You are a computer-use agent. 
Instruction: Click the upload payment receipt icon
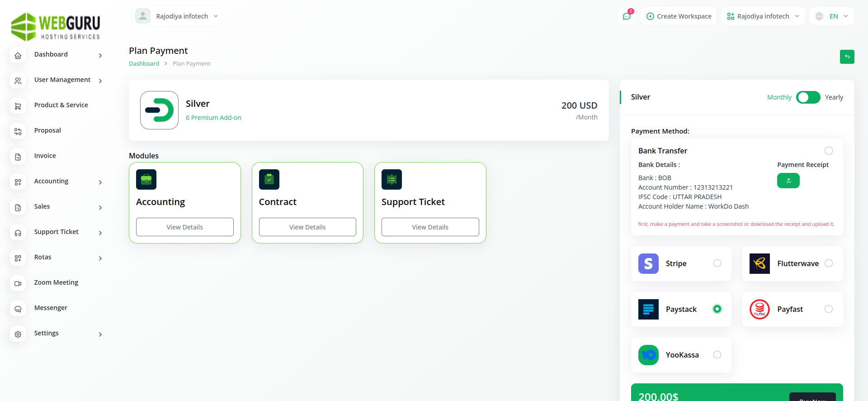[788, 181]
